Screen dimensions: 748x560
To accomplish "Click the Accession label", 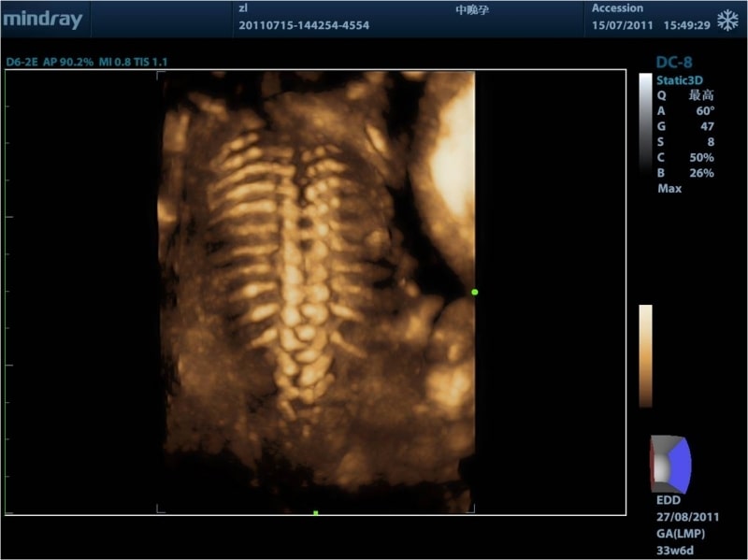I will click(x=617, y=8).
